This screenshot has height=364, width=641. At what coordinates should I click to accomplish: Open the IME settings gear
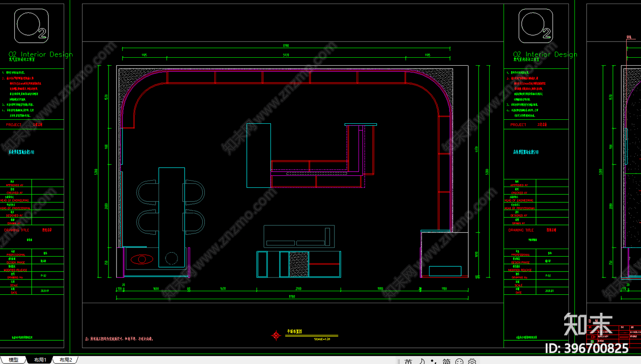click(x=472, y=361)
